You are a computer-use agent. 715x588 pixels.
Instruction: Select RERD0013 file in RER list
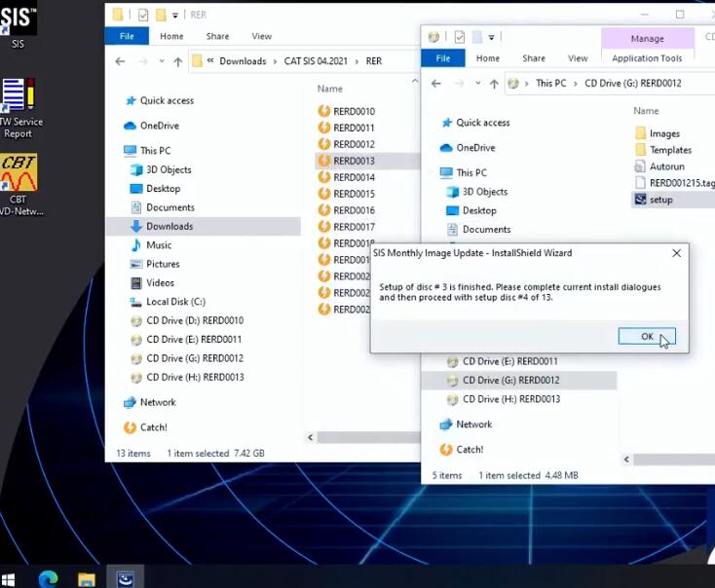(354, 161)
